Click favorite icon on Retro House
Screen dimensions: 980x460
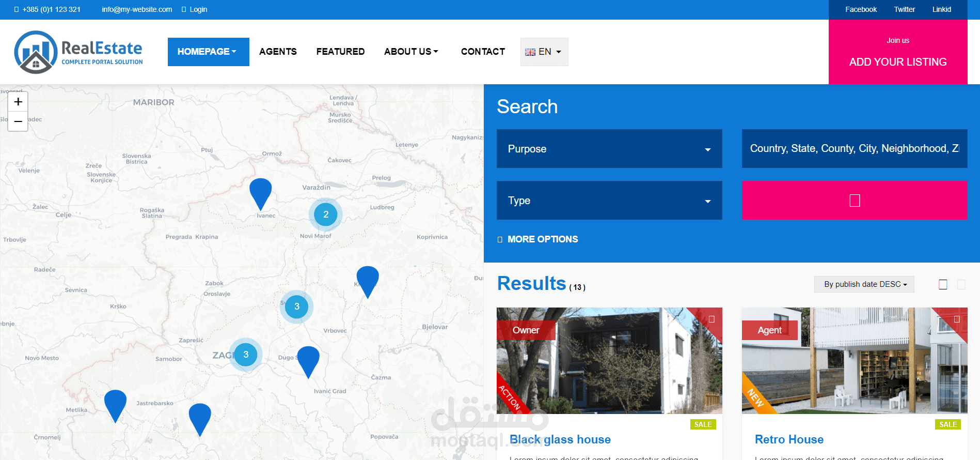tap(957, 319)
